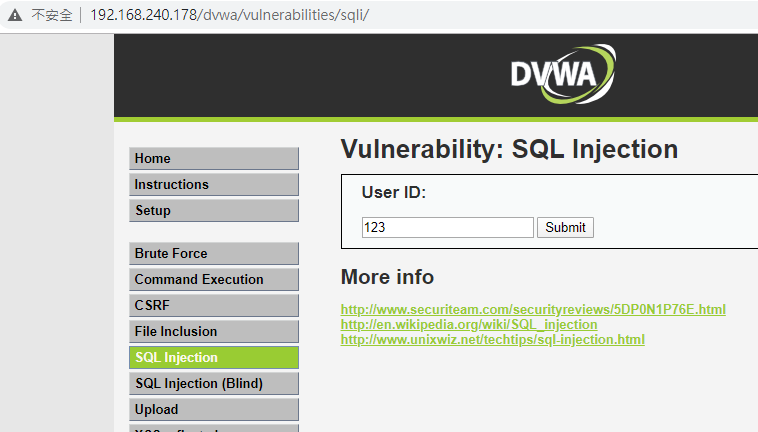Image resolution: width=758 pixels, height=432 pixels.
Task: Click the Vulnerability: SQL Injection heading
Action: [x=509, y=150]
